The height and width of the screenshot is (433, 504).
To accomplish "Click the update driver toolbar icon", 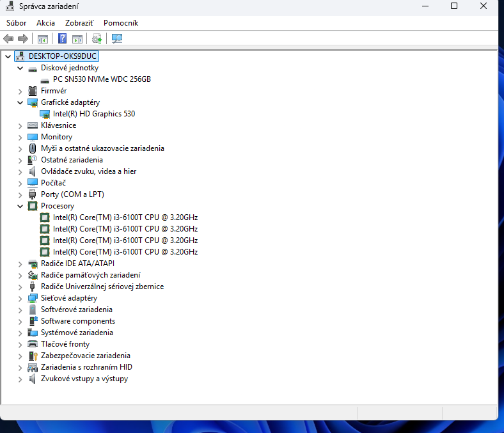I will [97, 38].
